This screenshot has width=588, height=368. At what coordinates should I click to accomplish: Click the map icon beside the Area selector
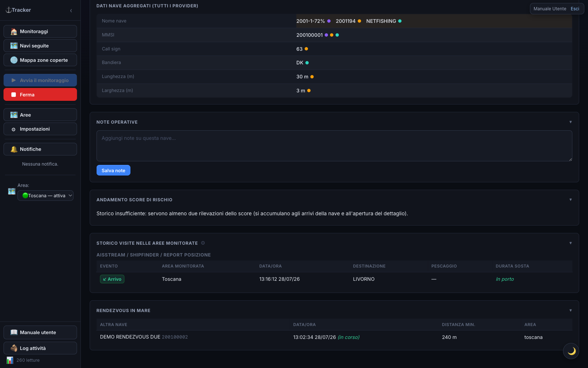(x=12, y=191)
